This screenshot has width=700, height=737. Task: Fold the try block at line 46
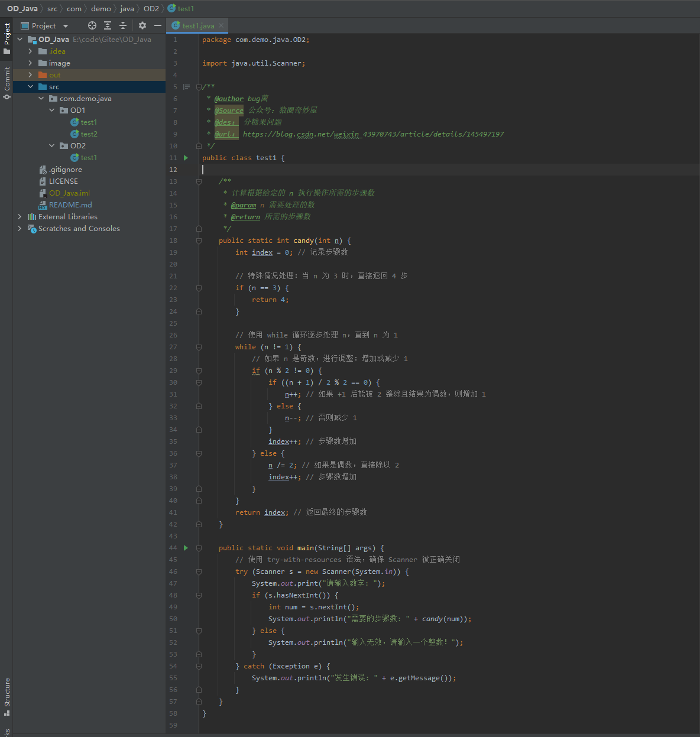[199, 572]
